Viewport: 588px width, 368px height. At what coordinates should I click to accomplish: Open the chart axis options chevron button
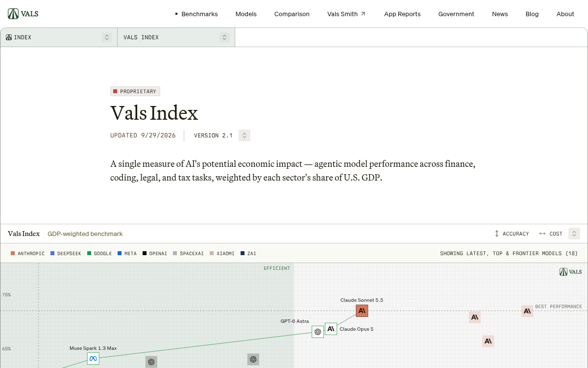pos(574,234)
